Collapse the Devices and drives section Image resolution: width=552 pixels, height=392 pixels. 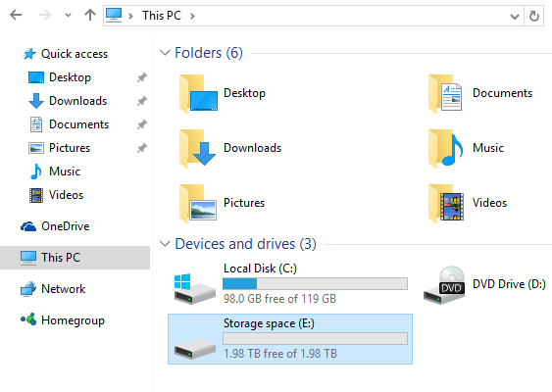pyautogui.click(x=165, y=243)
